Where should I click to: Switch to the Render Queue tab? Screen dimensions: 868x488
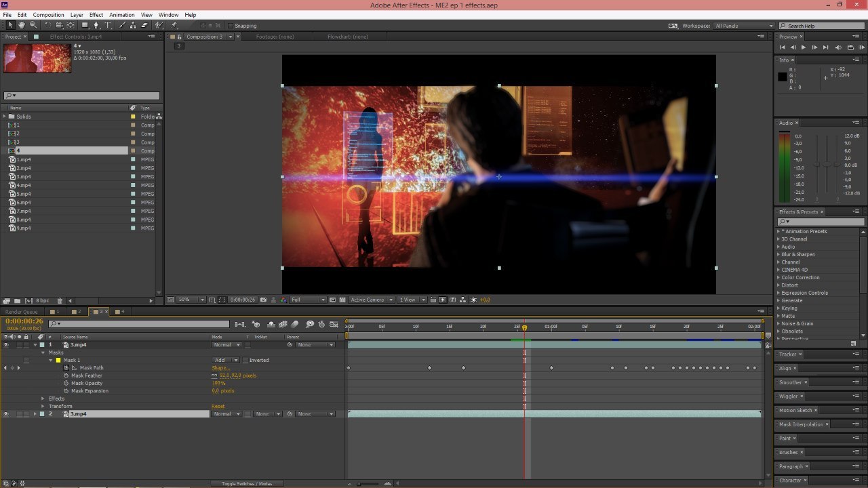pyautogui.click(x=22, y=312)
